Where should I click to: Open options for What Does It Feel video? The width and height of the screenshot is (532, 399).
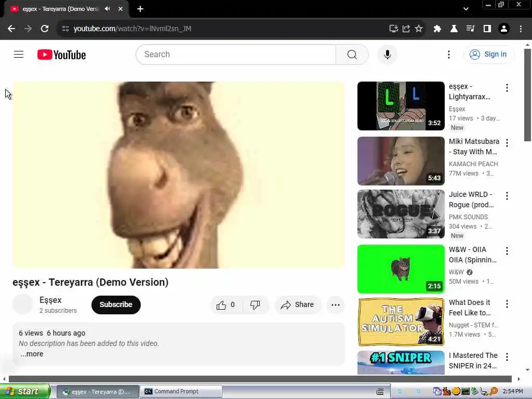click(x=507, y=304)
